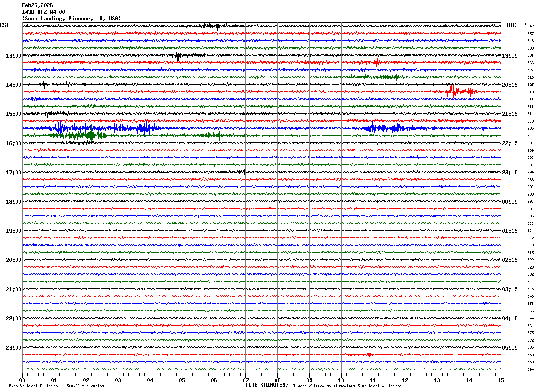Click the Each Vertical Division scale note
The image size is (536, 392).
point(56,386)
